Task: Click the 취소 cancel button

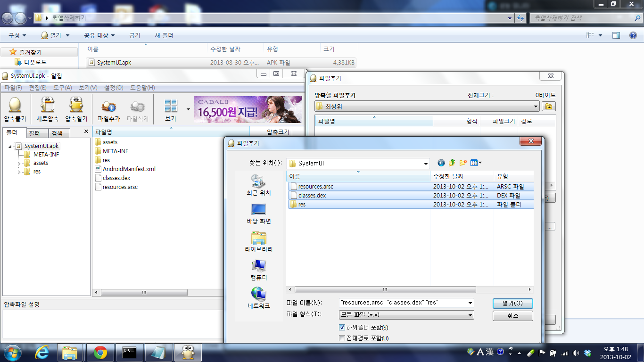Action: point(512,316)
